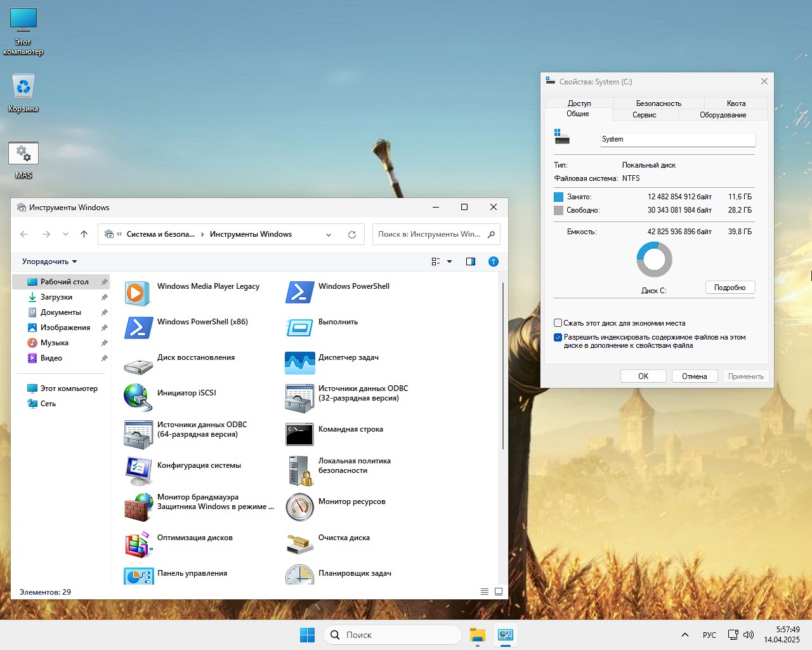Viewport: 812px width, 650px height.
Task: Open Explorer help icon
Action: [x=494, y=262]
